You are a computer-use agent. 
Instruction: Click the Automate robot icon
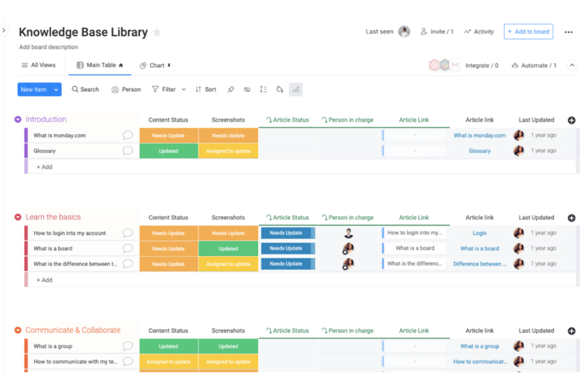click(x=516, y=65)
